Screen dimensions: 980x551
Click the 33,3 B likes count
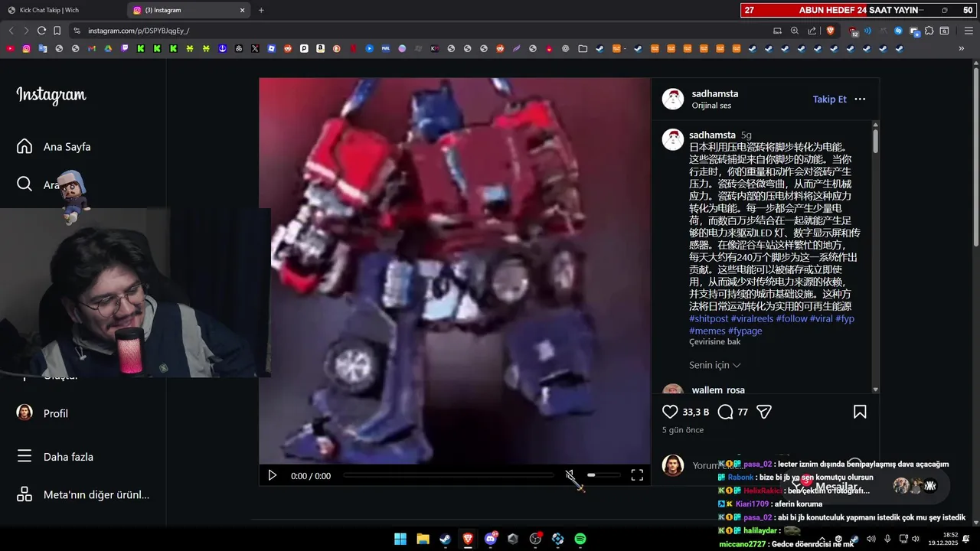696,412
